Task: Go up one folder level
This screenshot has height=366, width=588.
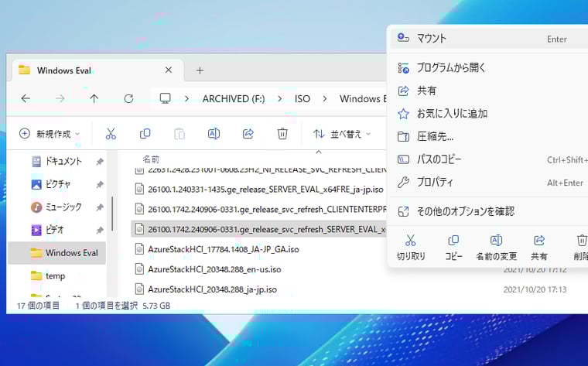Action: tap(94, 98)
